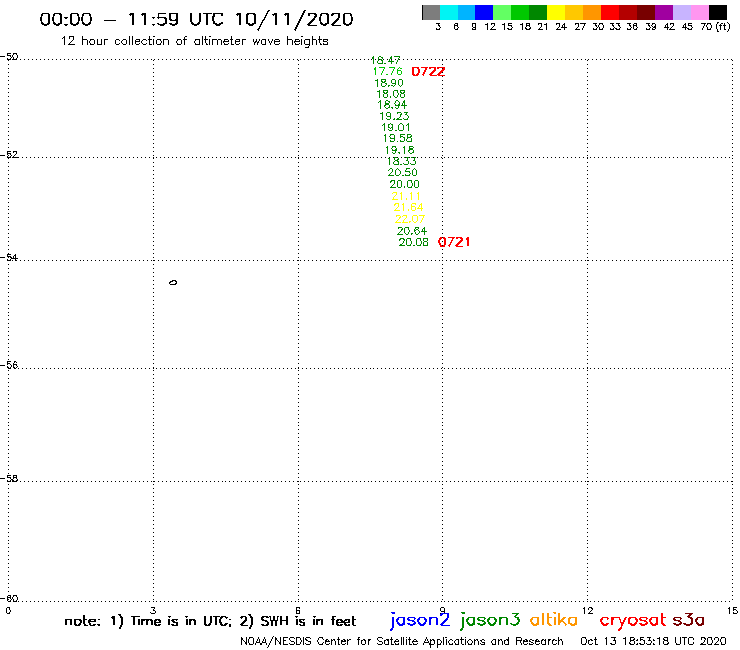
Task: Click the latitude axis label -52
Action: click(9, 154)
